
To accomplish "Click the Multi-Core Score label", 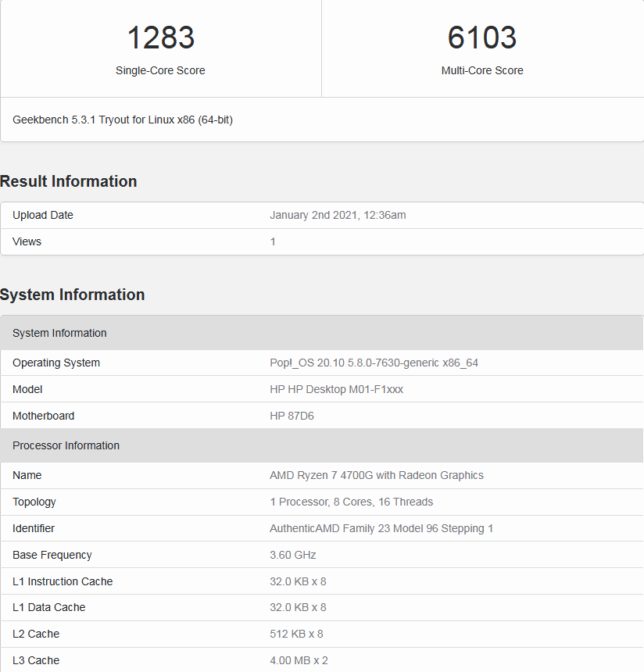I will (x=482, y=70).
